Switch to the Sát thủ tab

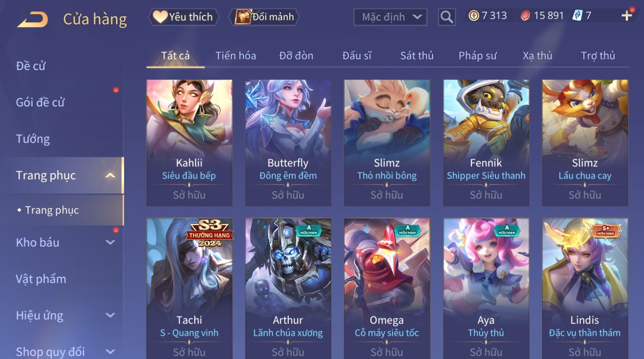tap(417, 56)
